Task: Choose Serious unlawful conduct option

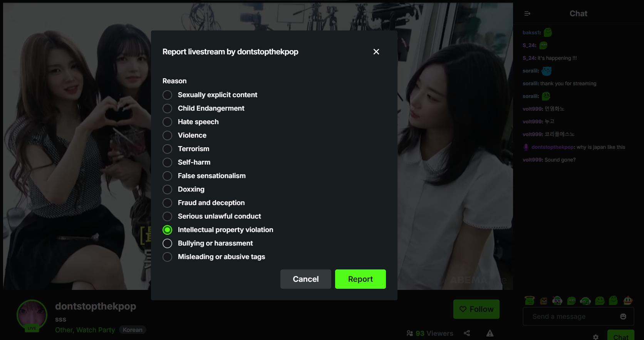Action: (x=167, y=216)
